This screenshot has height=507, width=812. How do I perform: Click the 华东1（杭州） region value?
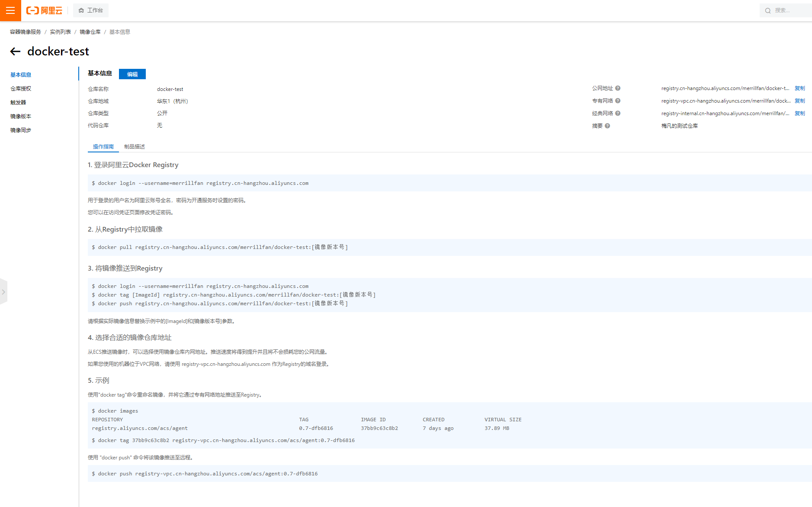tap(173, 101)
